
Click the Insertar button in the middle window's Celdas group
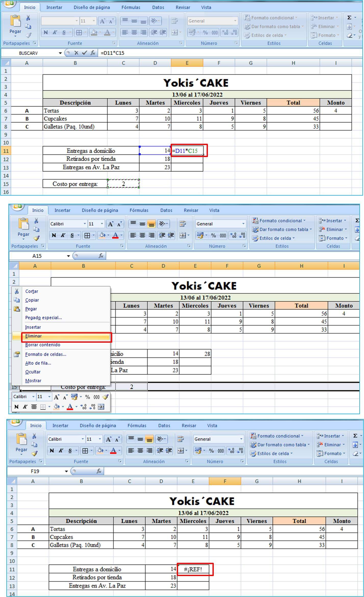click(332, 221)
